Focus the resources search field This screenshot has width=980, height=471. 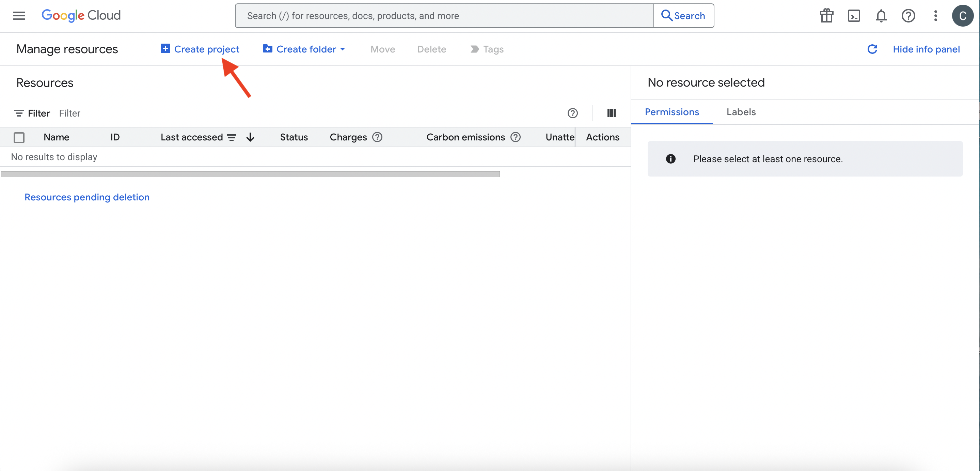[444, 16]
